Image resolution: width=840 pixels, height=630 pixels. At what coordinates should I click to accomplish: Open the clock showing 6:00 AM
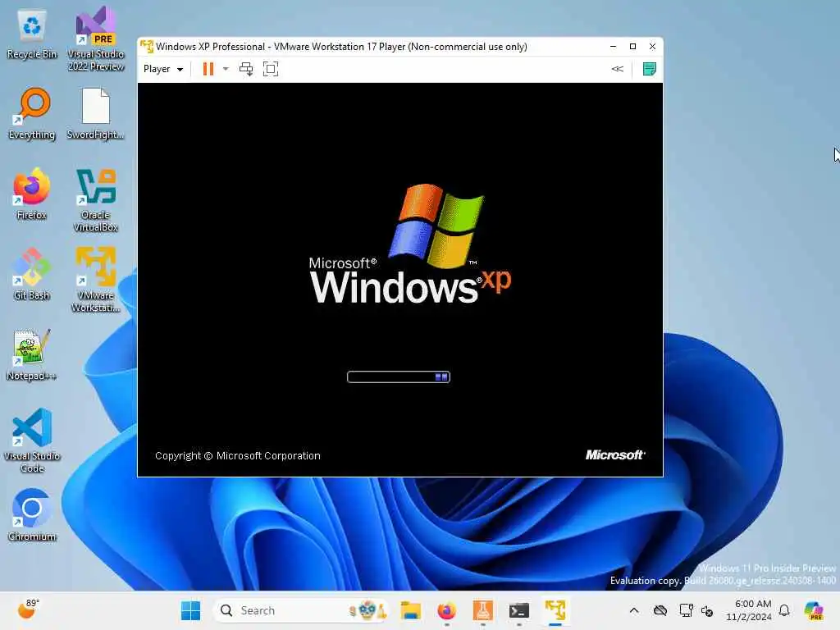tap(749, 610)
